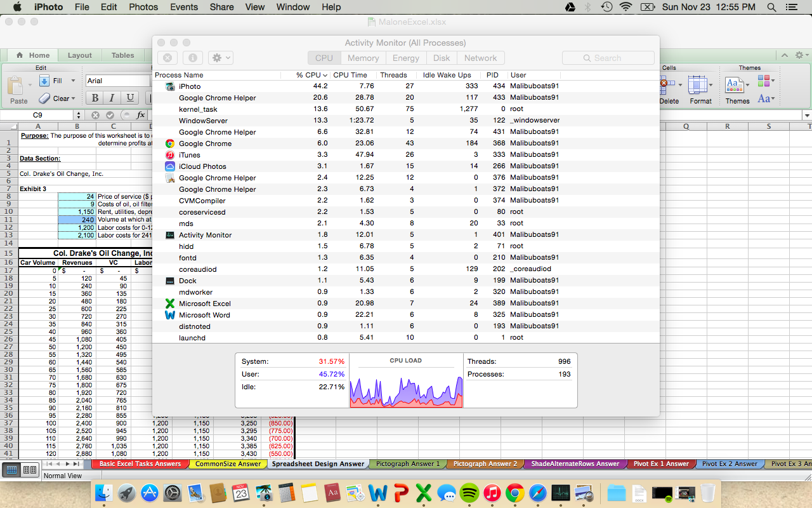Toggle Bold formatting in Excel
The height and width of the screenshot is (508, 812).
coord(95,98)
